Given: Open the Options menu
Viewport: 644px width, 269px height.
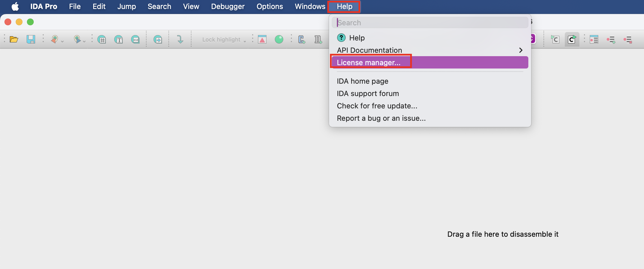Looking at the screenshot, I should pos(270,6).
